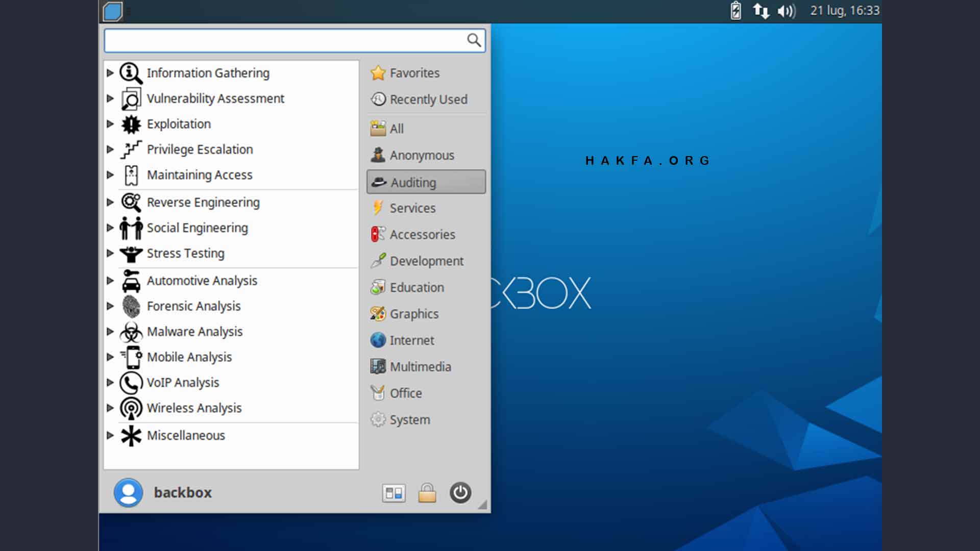Screen dimensions: 980x551
Task: Select the Services category
Action: point(426,208)
